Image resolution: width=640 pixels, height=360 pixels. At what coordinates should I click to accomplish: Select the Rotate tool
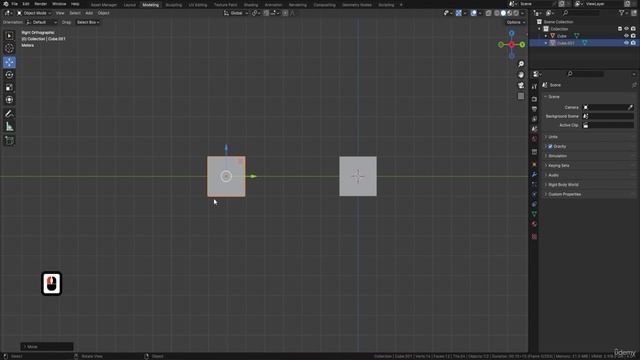pos(9,75)
